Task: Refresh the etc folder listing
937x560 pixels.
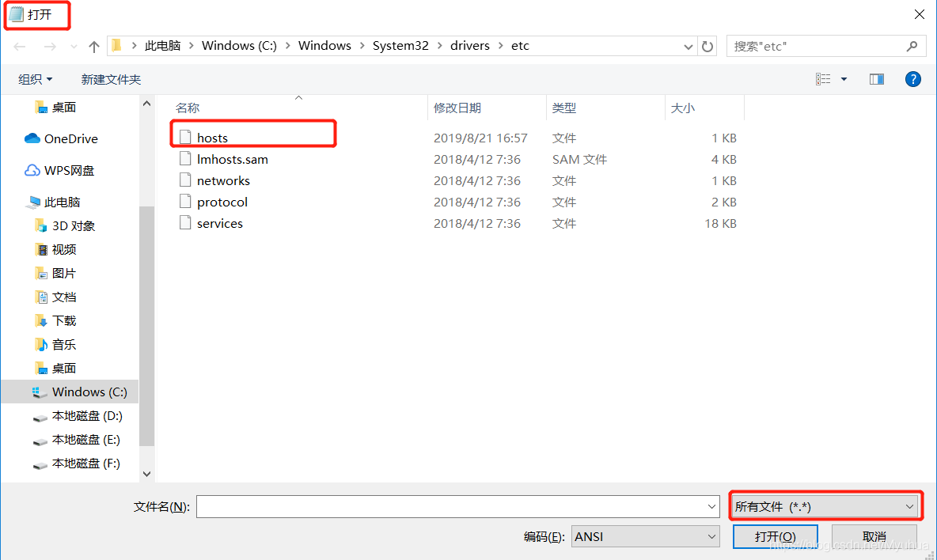Action: (x=707, y=46)
